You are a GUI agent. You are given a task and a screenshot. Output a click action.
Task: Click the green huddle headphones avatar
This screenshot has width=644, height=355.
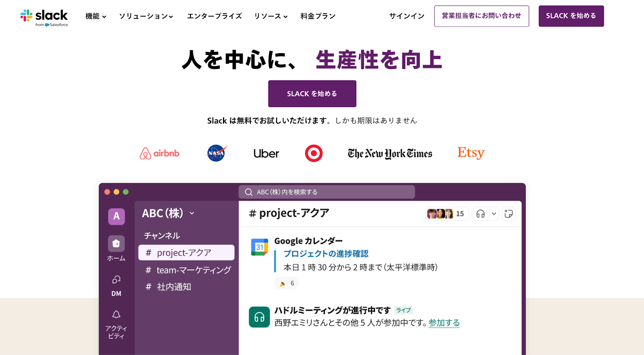(x=259, y=317)
